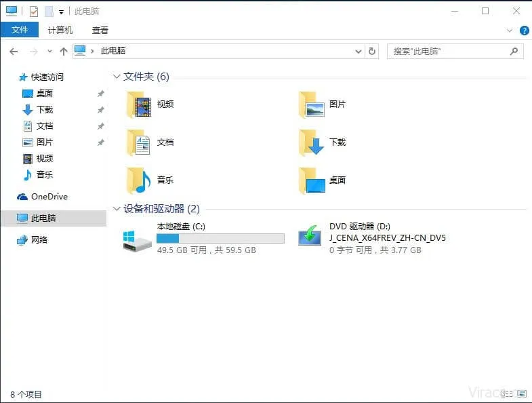The image size is (532, 403).
Task: Open OneDrive in the navigation pane
Action: [x=49, y=196]
